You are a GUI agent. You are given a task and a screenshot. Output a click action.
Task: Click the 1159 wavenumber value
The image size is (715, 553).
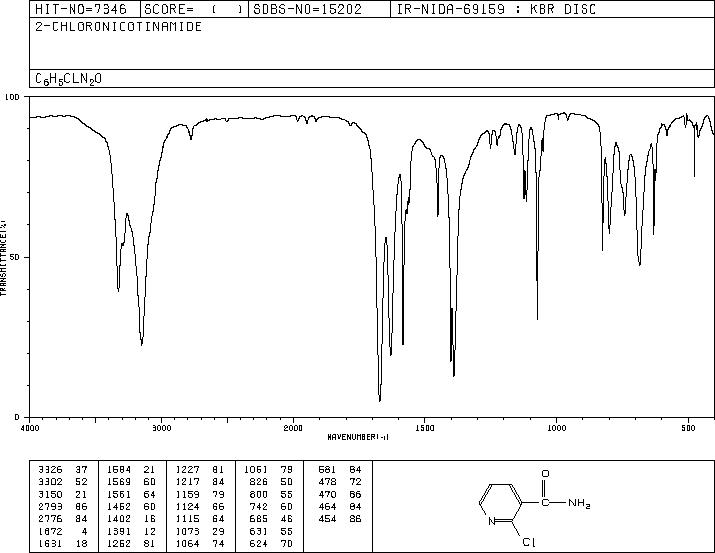pos(187,494)
